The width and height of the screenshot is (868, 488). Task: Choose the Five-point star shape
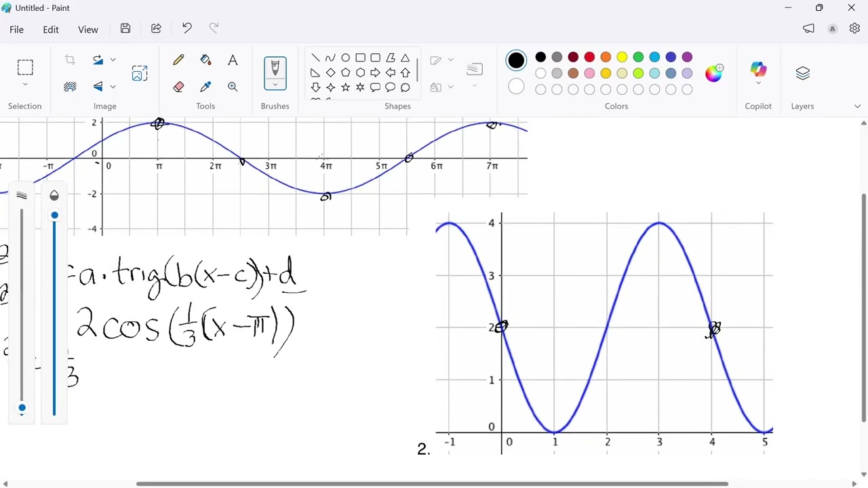(x=345, y=87)
